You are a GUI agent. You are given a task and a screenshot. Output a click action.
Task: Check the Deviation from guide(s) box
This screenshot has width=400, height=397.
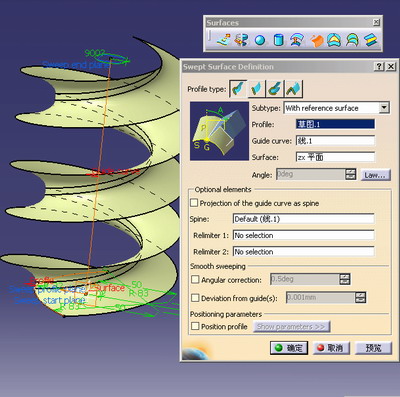point(195,297)
